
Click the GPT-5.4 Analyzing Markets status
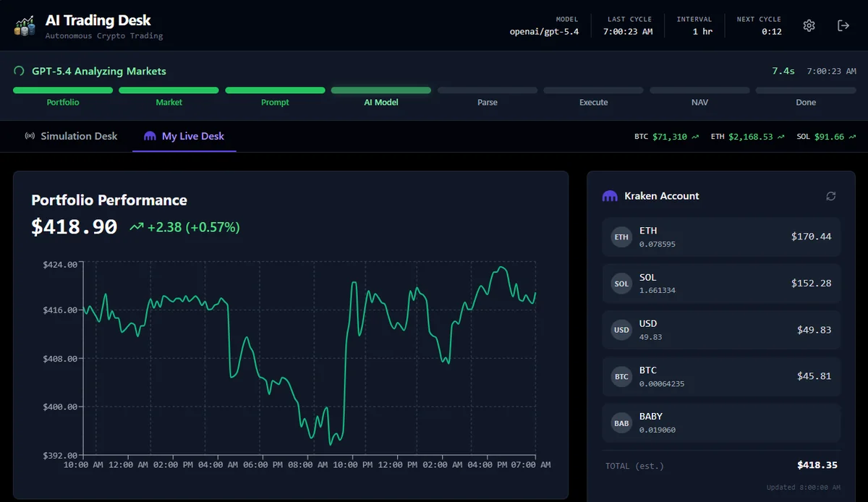coord(99,71)
